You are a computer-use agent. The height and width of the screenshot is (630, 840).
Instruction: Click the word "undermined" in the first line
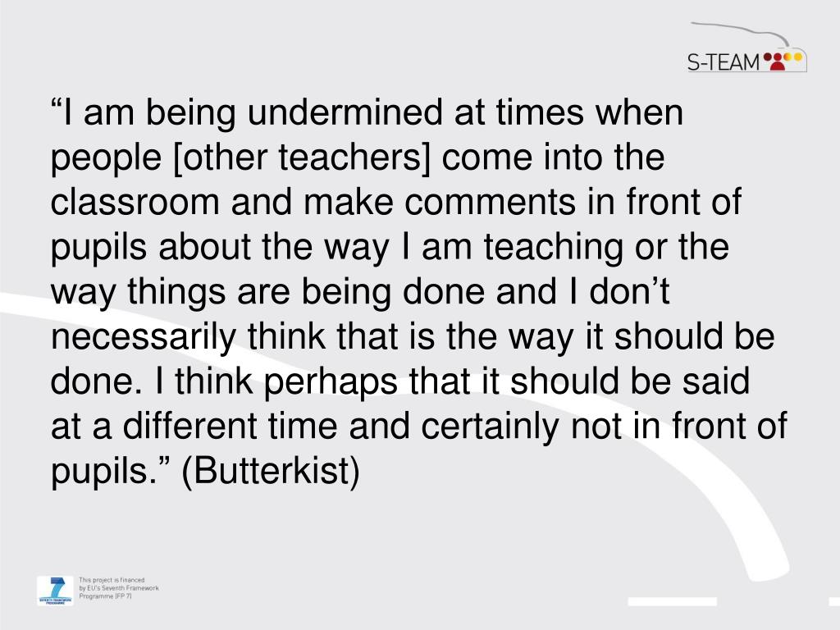click(345, 112)
